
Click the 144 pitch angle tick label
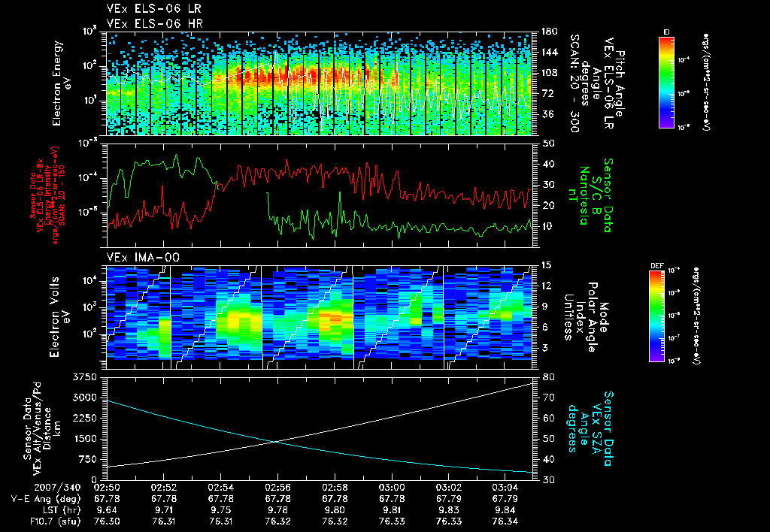tap(549, 52)
